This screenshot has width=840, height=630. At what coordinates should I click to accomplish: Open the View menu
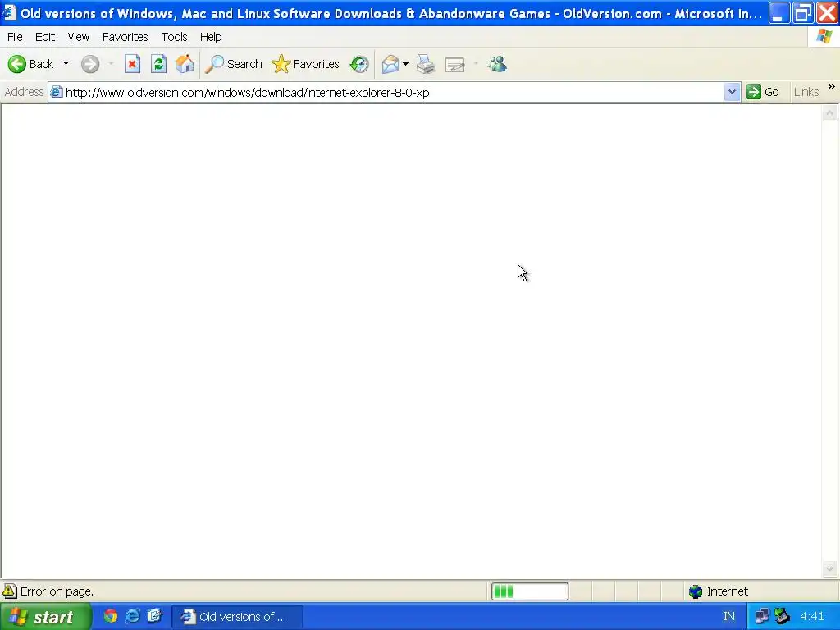78,37
